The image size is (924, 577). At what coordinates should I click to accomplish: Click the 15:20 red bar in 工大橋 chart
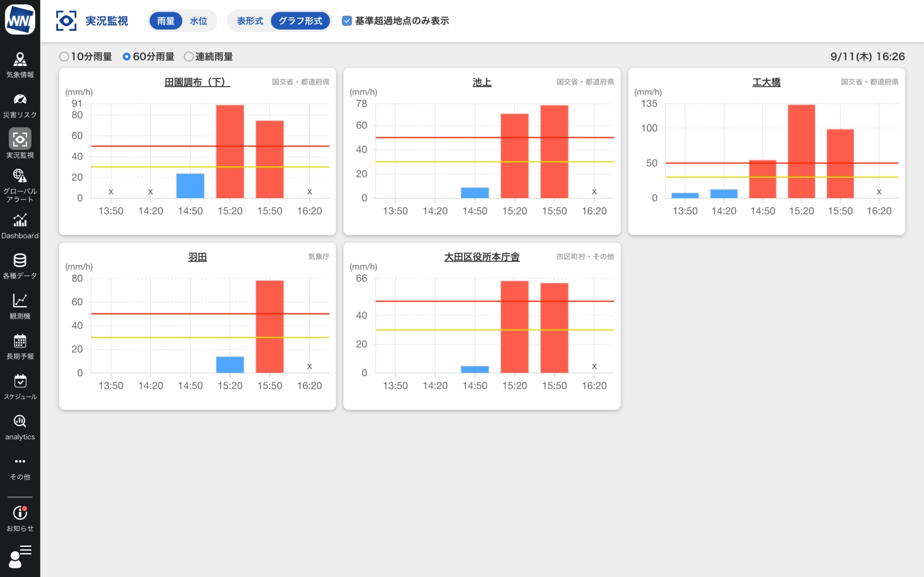pos(801,151)
